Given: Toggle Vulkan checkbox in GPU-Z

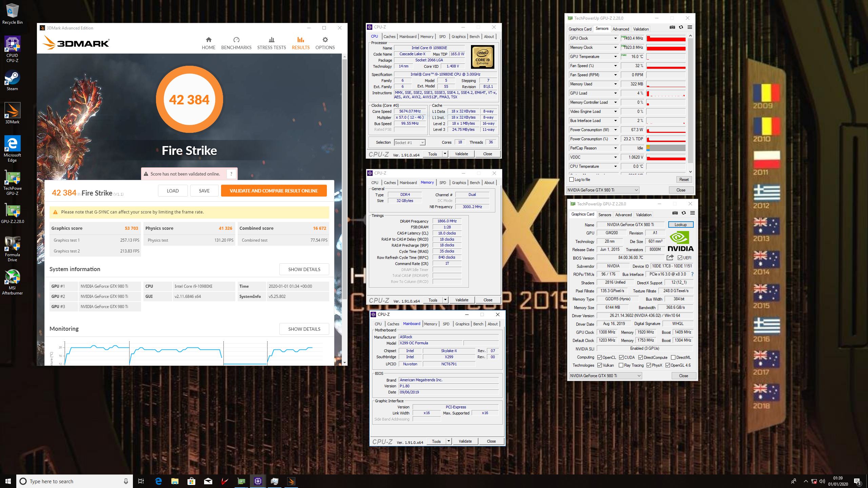Looking at the screenshot, I should click(599, 365).
